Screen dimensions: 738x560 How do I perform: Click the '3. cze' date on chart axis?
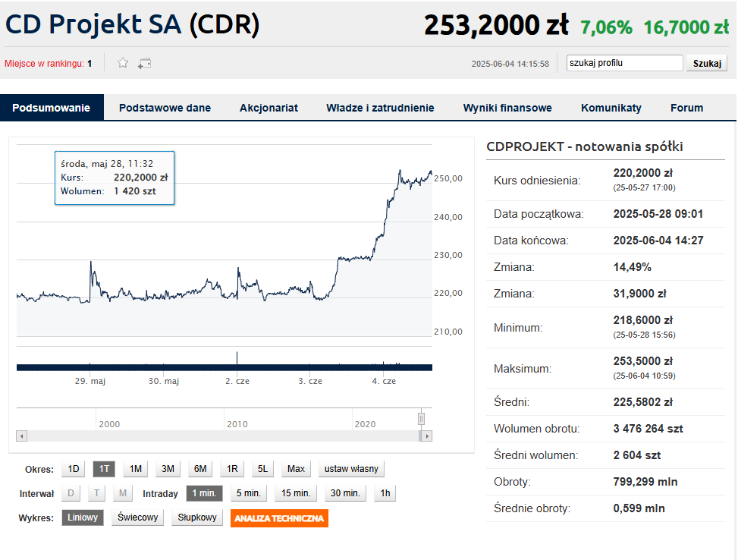pos(310,381)
